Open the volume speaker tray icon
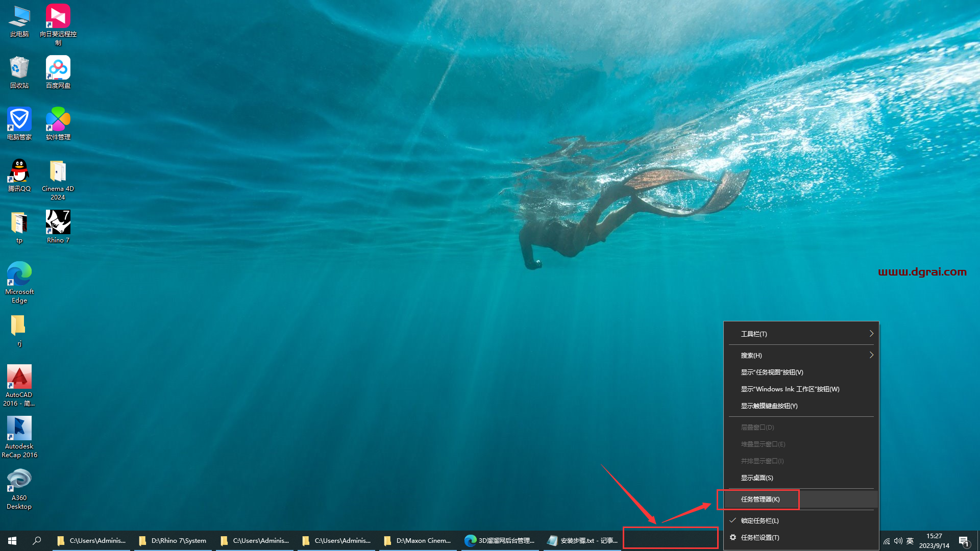The height and width of the screenshot is (551, 980). [x=898, y=541]
